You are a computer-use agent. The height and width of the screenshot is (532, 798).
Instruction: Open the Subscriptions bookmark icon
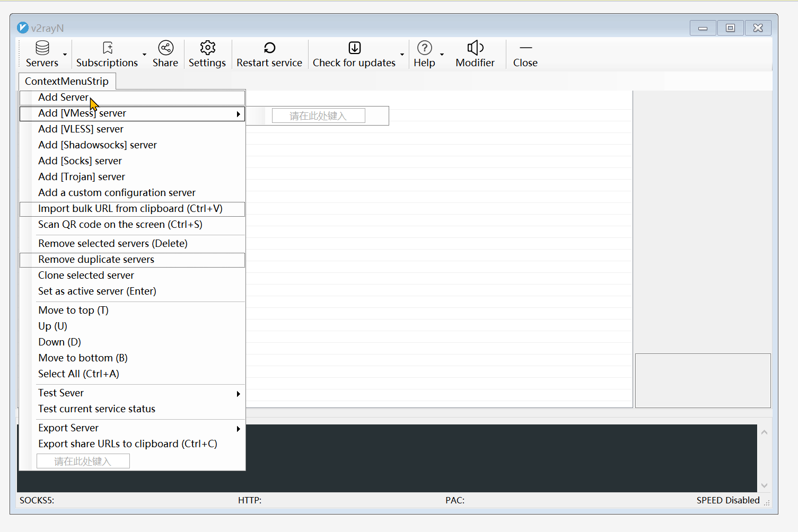tap(108, 48)
